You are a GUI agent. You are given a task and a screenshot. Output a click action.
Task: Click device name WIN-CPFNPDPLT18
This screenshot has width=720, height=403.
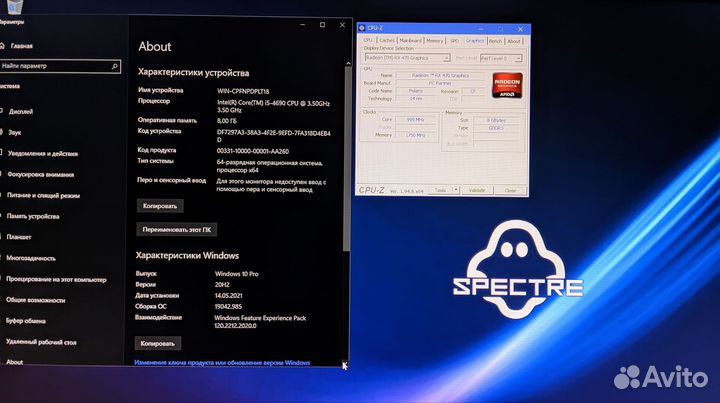coord(243,91)
